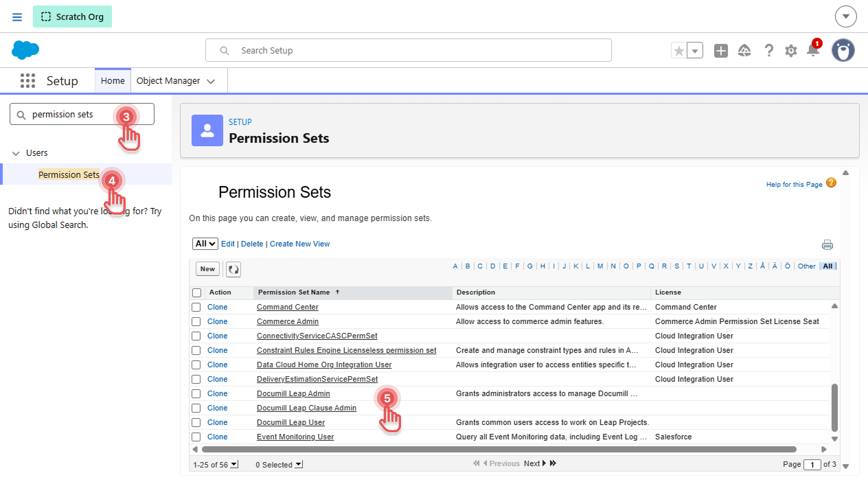Add this page to favorites star

coord(678,51)
